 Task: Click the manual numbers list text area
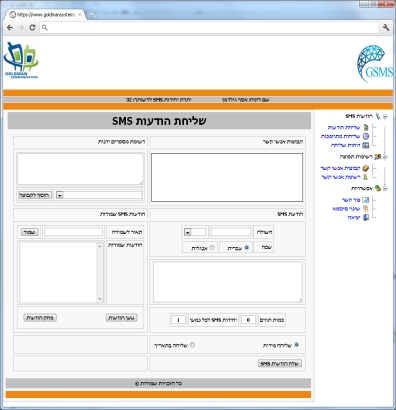click(x=80, y=169)
